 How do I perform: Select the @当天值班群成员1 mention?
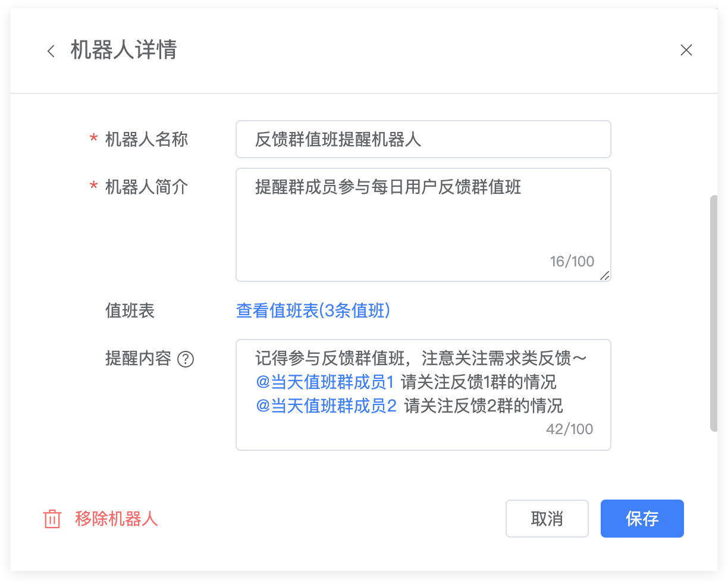coord(325,382)
